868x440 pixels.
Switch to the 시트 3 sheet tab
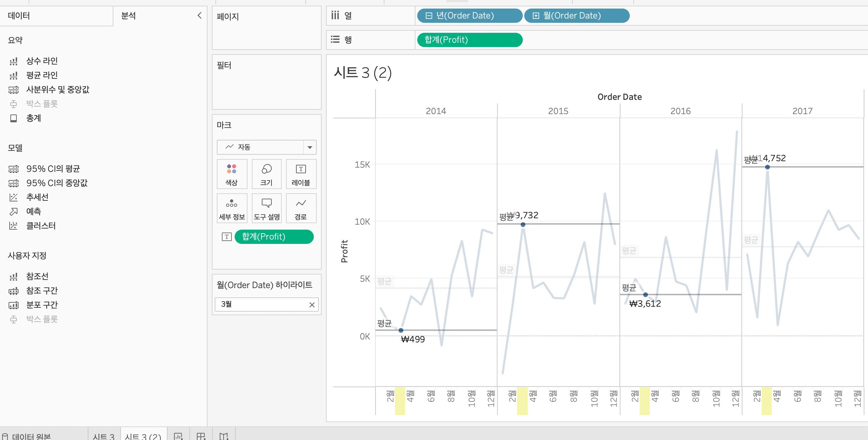103,436
